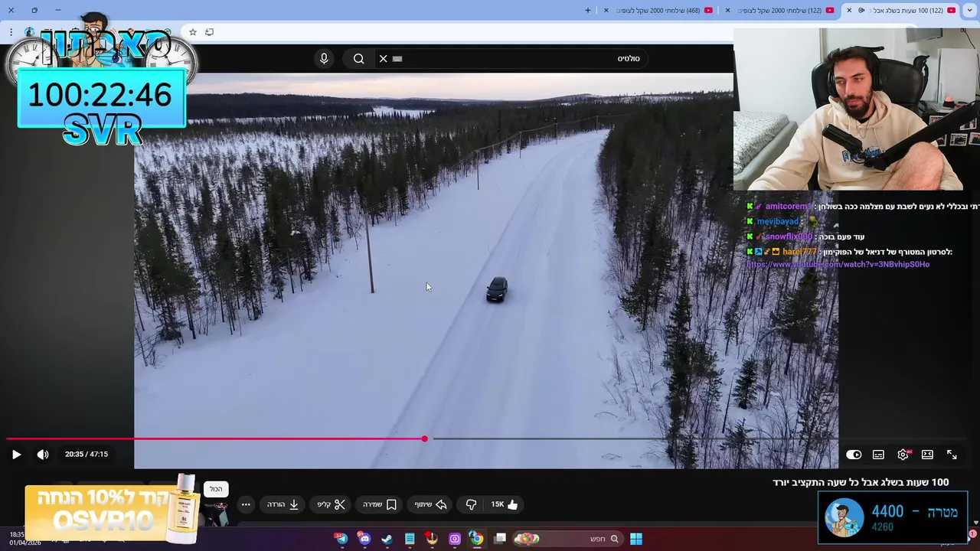Click the Chrome extension icon beside the bookmark star
The image size is (980, 551).
[209, 32]
